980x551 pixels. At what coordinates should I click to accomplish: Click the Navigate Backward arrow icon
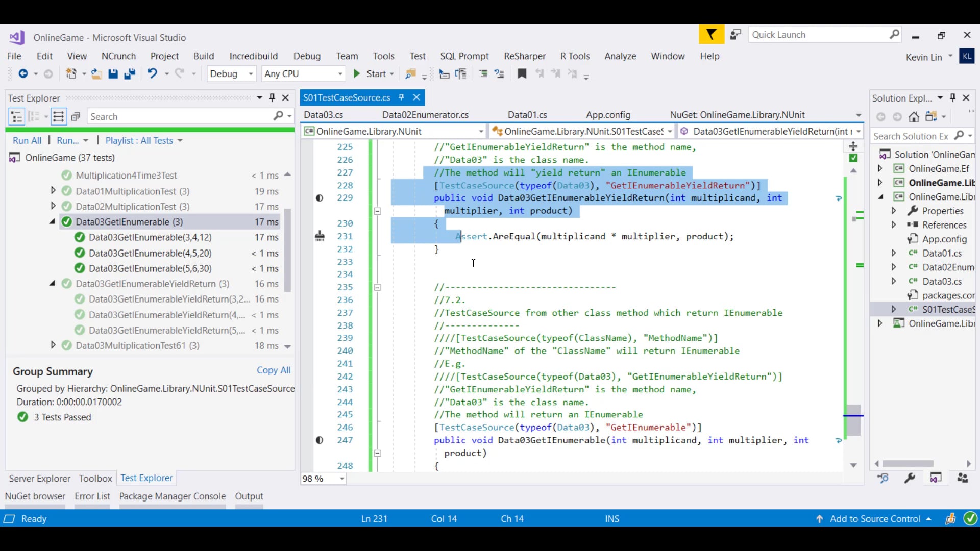point(23,74)
